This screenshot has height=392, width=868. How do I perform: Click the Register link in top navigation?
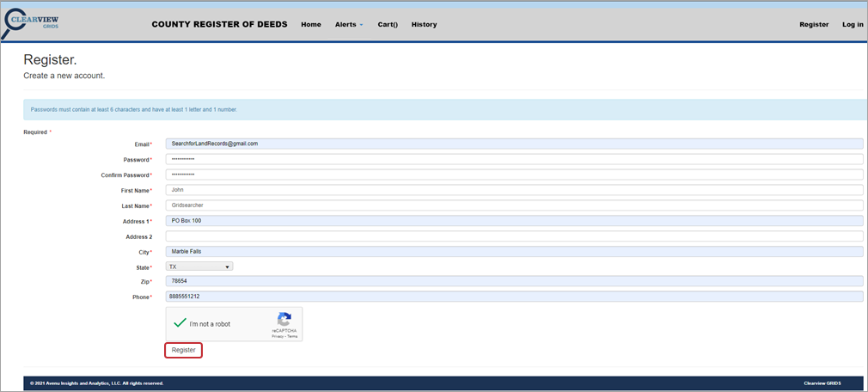pos(814,24)
